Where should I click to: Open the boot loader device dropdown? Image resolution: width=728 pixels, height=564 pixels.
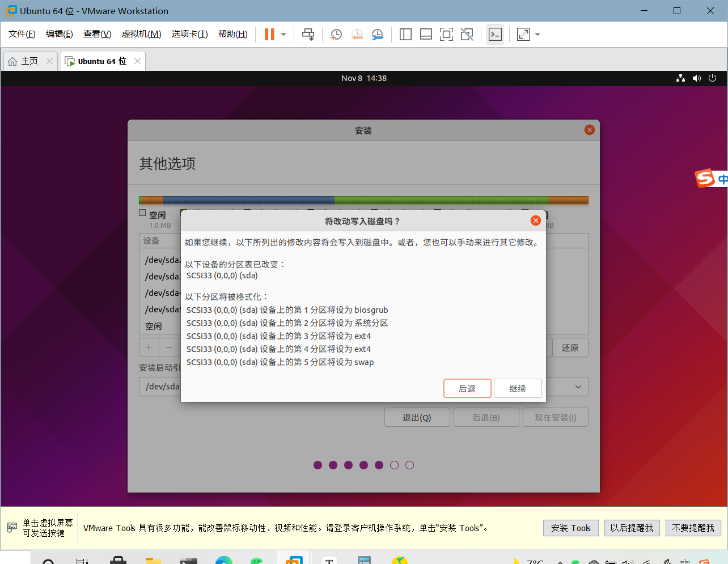pyautogui.click(x=578, y=387)
